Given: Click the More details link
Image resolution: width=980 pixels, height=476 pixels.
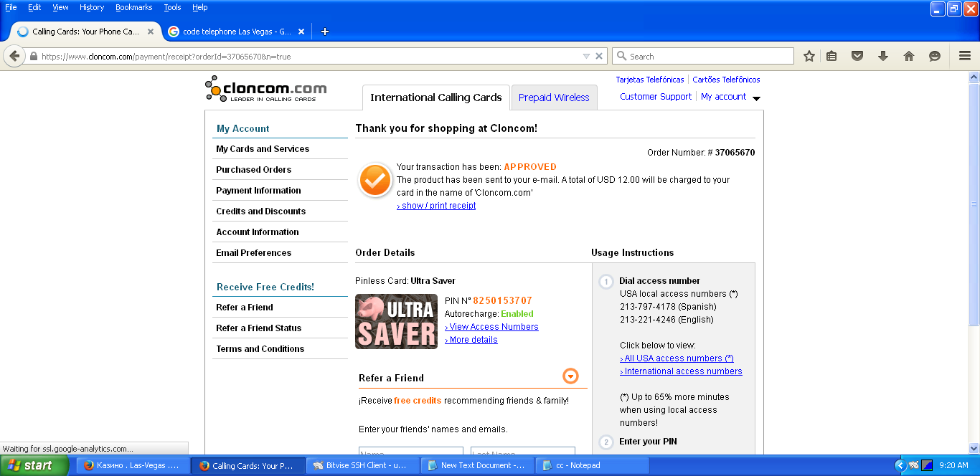Looking at the screenshot, I should 471,340.
